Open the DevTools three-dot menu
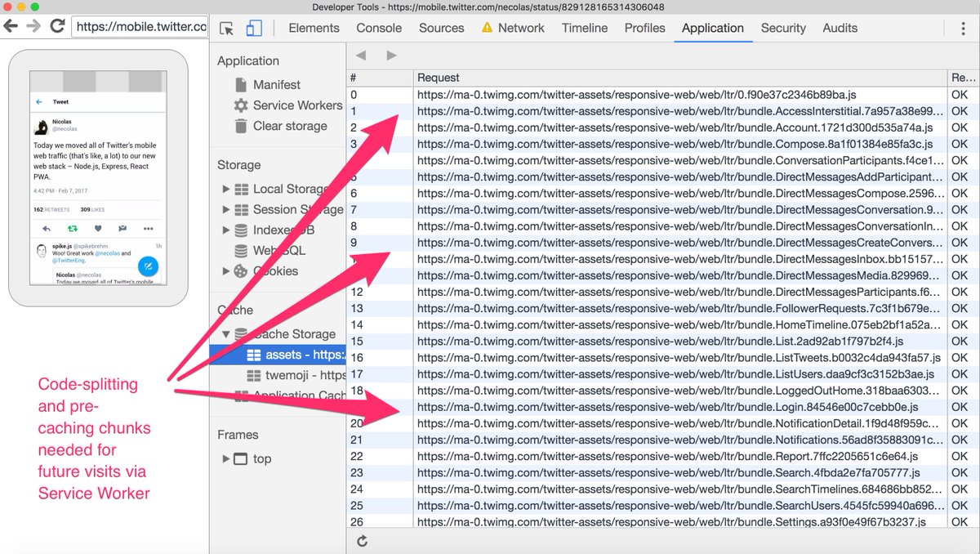The image size is (980, 554). pos(964,28)
